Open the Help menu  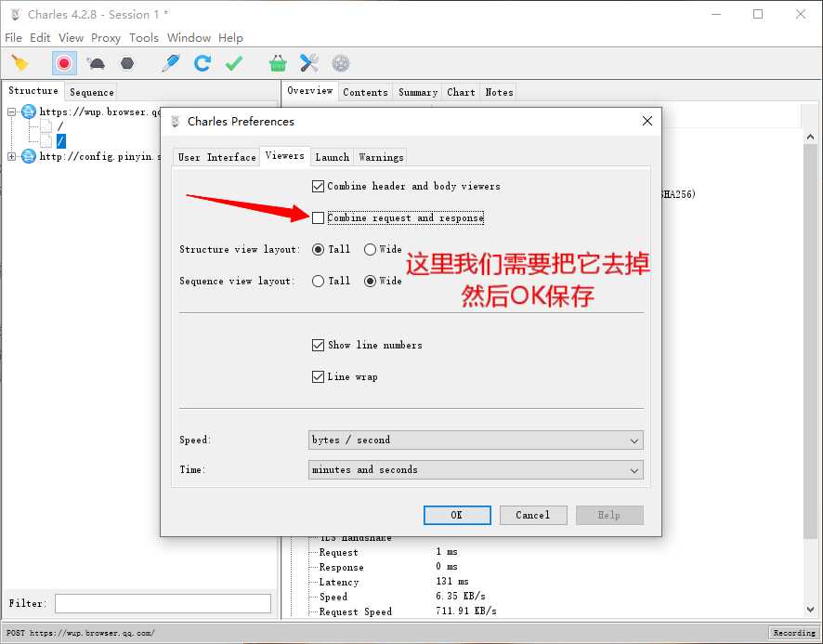230,38
